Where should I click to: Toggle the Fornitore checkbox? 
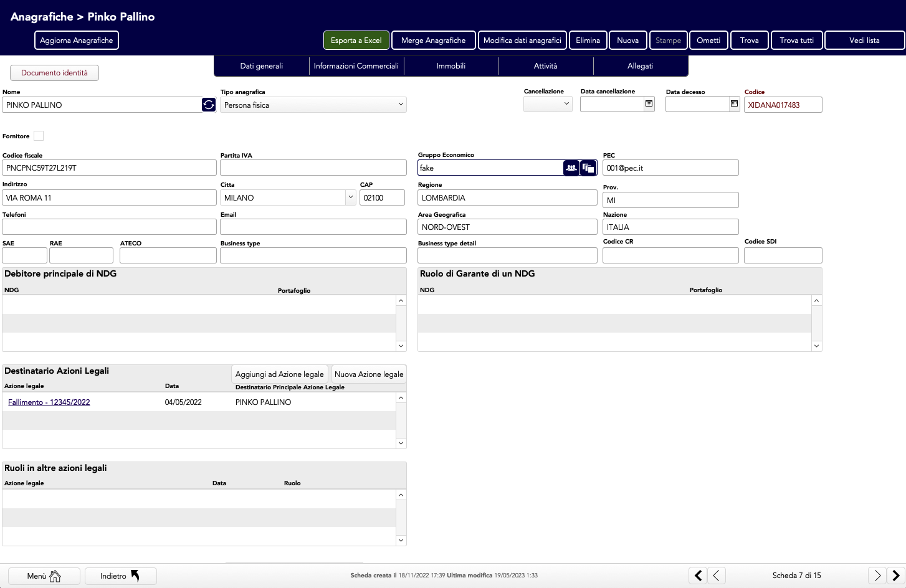(39, 136)
